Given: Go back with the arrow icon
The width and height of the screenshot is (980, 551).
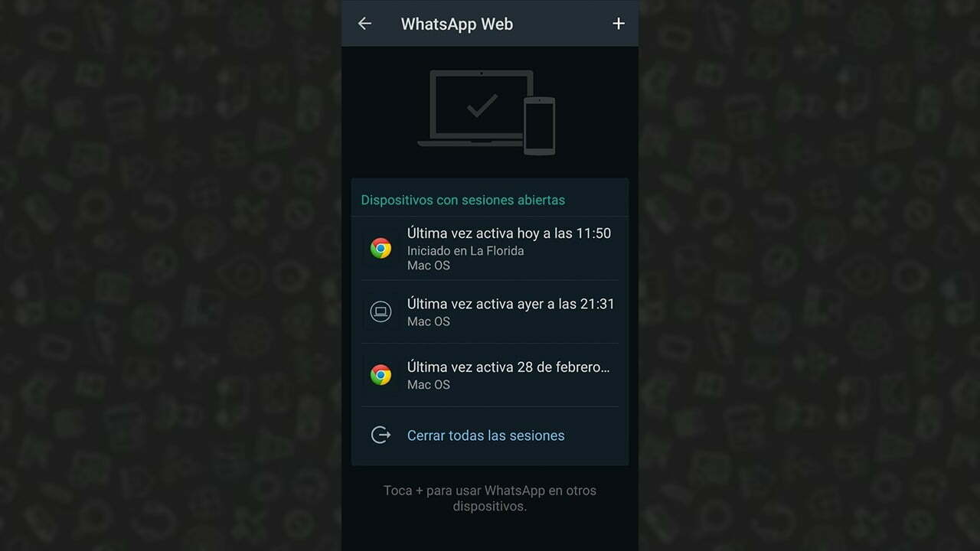Looking at the screenshot, I should point(364,24).
